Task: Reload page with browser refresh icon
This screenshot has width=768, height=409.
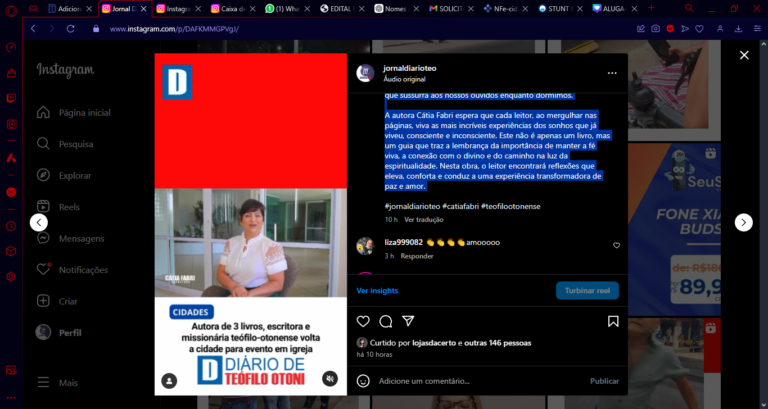Action: click(71, 29)
